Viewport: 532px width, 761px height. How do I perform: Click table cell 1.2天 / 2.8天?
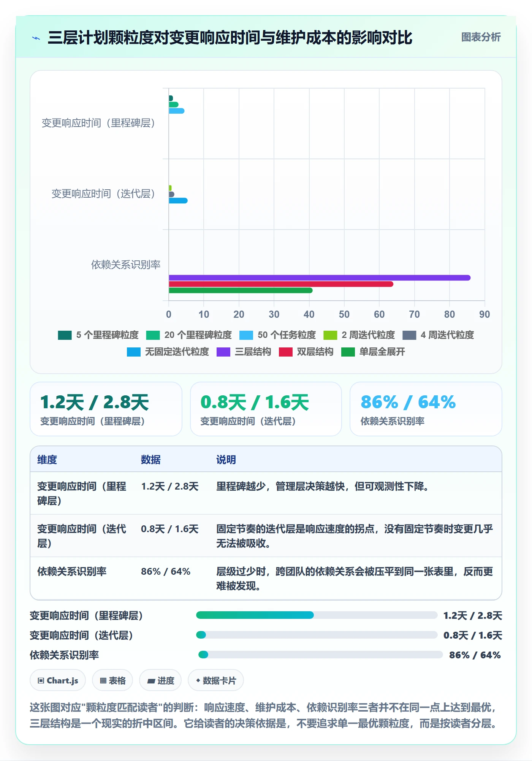coord(170,487)
